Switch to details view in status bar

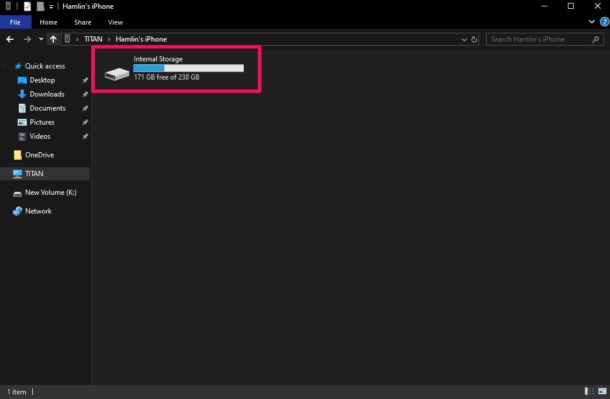[589, 391]
